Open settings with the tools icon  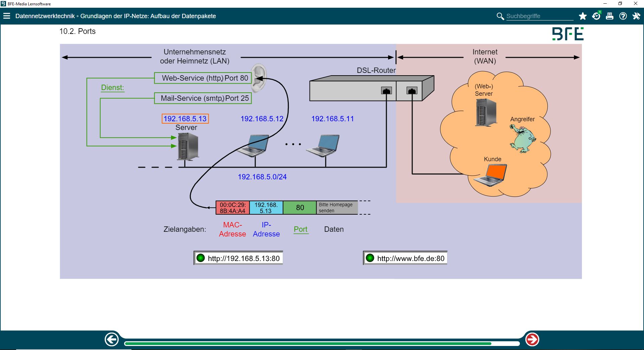(636, 16)
